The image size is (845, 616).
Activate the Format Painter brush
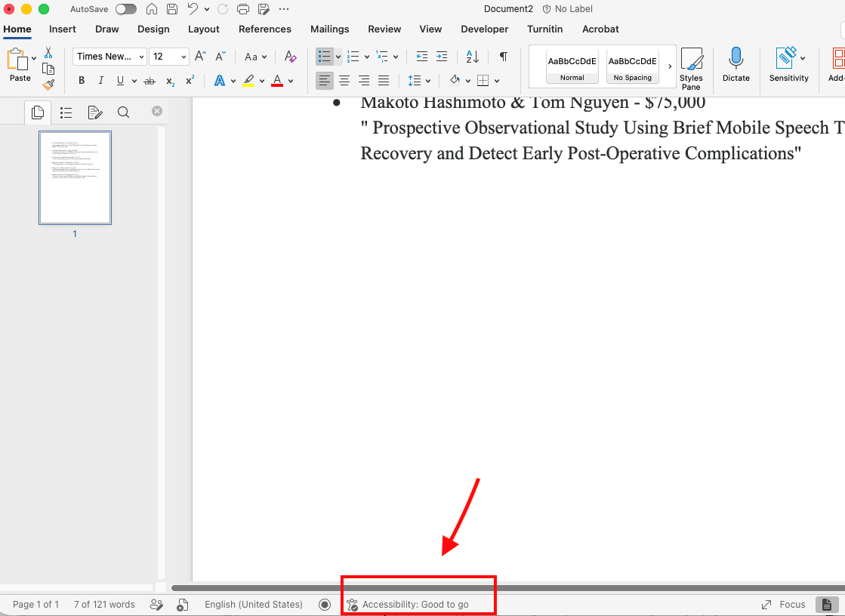[48, 85]
